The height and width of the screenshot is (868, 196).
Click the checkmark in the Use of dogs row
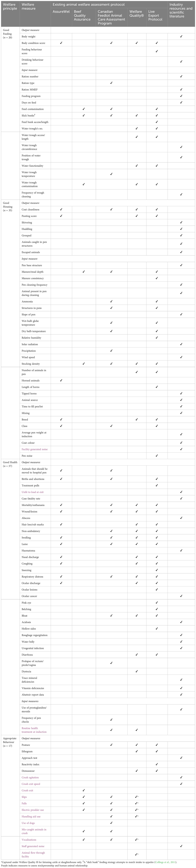[x=111, y=823]
